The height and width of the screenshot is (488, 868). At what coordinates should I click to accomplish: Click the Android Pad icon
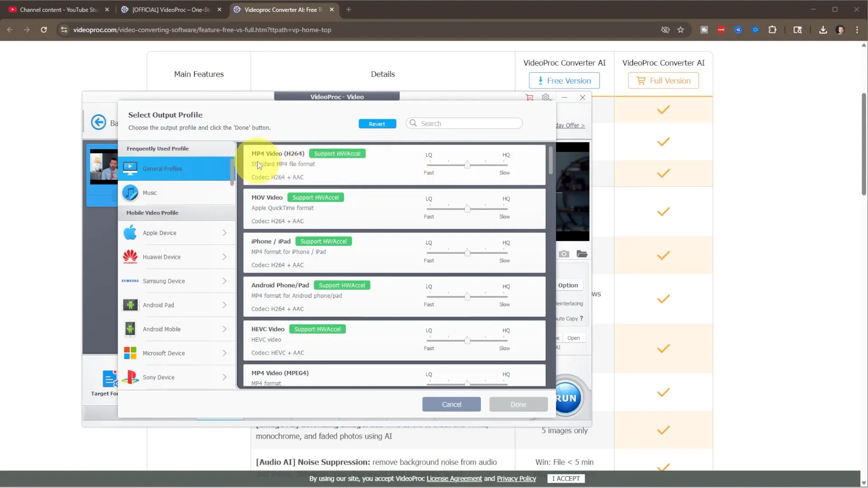pyautogui.click(x=130, y=305)
